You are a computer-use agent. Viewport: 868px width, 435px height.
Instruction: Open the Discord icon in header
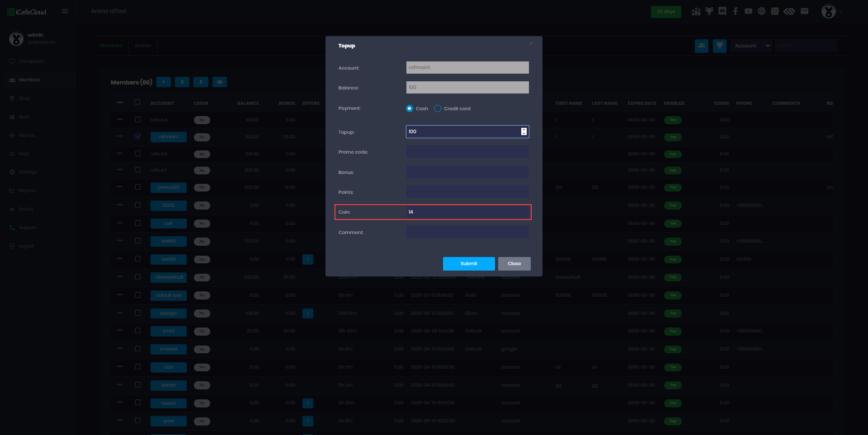(722, 11)
